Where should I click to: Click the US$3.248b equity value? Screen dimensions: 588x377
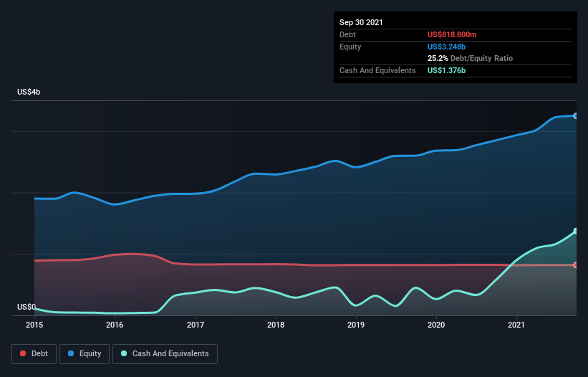(x=446, y=47)
